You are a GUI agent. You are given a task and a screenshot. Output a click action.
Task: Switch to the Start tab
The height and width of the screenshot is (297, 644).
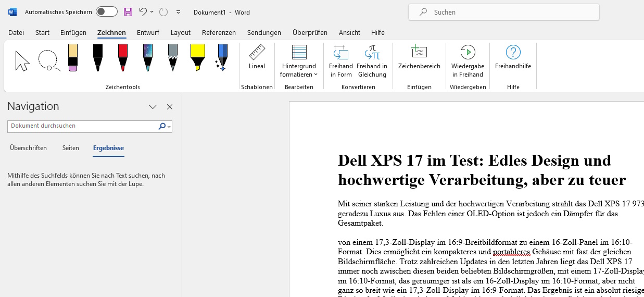(42, 32)
